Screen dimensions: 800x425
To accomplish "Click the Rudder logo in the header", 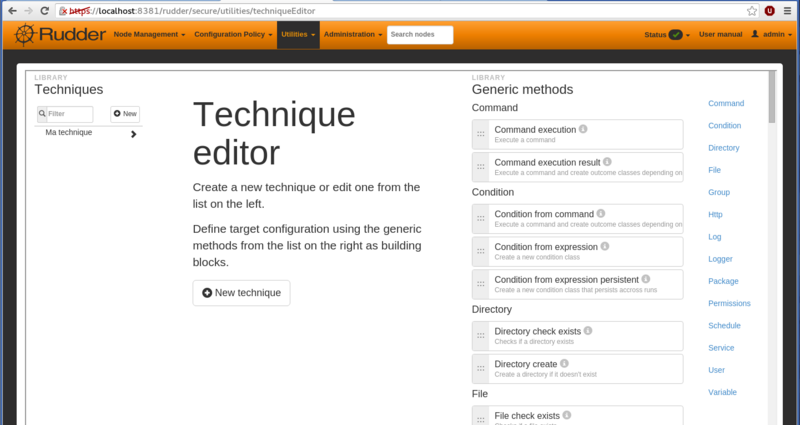I will point(60,35).
